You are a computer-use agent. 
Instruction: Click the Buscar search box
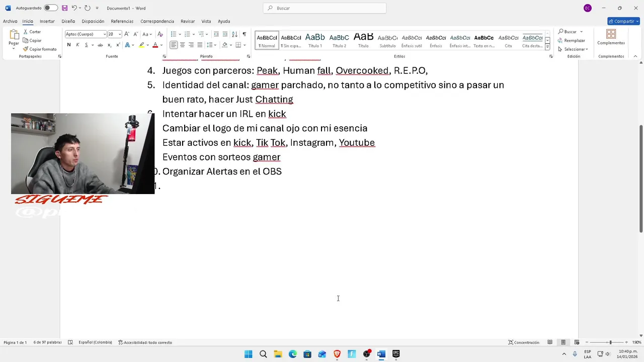click(325, 8)
